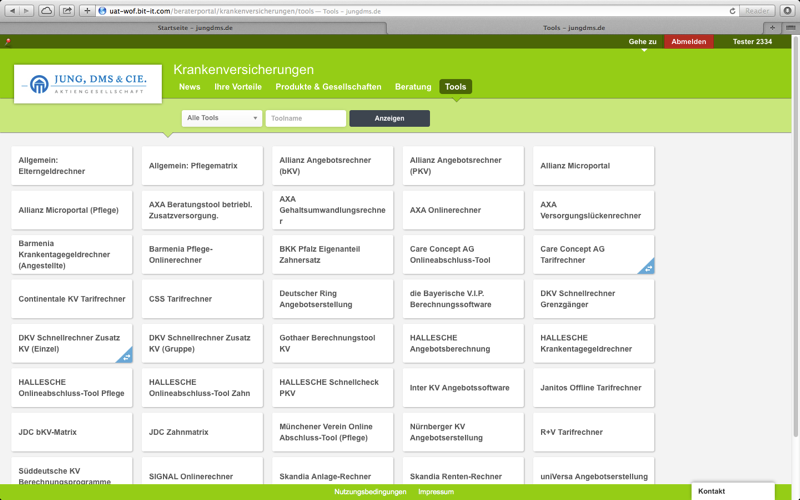Open the Gehe zu menu
The height and width of the screenshot is (500, 800).
642,42
